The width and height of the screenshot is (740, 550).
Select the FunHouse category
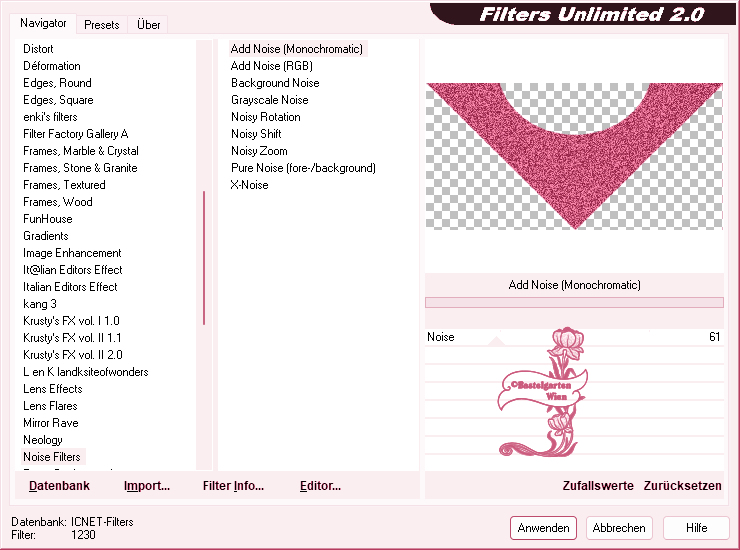pyautogui.click(x=48, y=219)
